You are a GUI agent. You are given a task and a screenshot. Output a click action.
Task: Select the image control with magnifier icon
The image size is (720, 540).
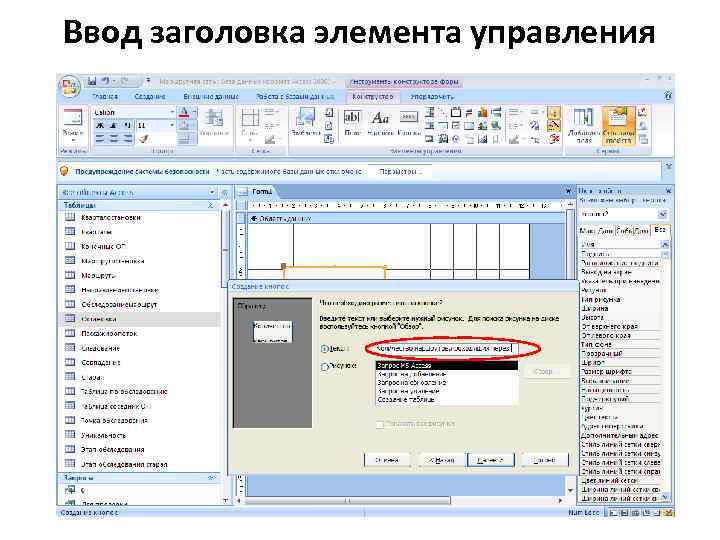point(496,125)
